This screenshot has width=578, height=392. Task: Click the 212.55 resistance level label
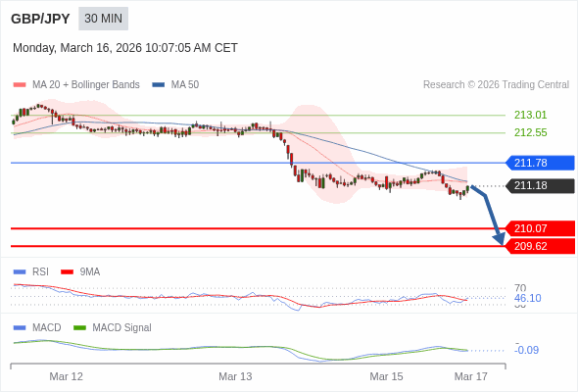(530, 132)
